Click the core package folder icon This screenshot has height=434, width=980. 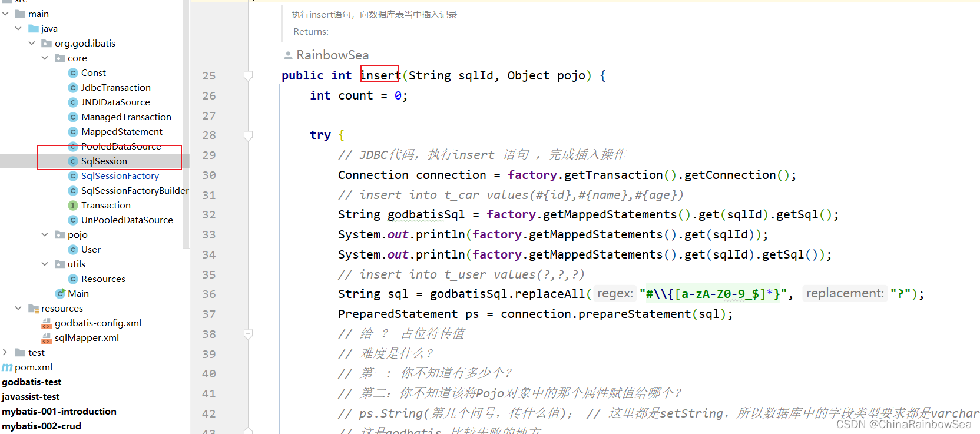coord(59,58)
